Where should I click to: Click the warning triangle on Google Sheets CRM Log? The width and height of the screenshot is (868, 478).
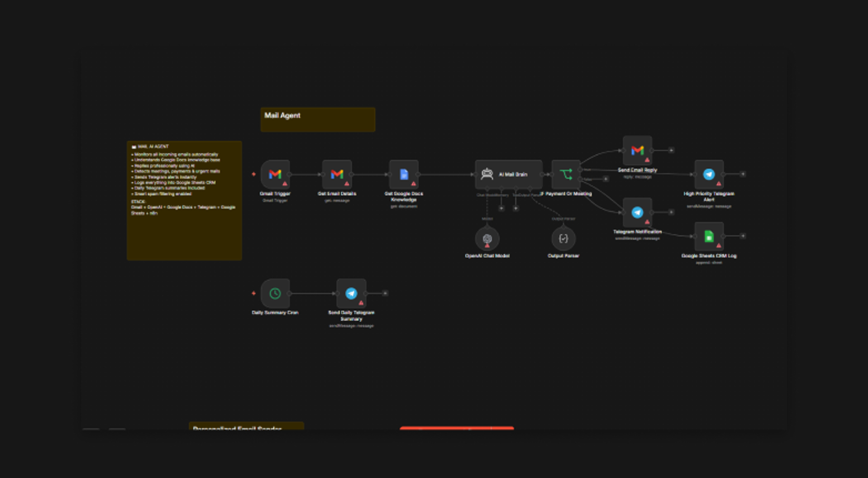(x=718, y=246)
